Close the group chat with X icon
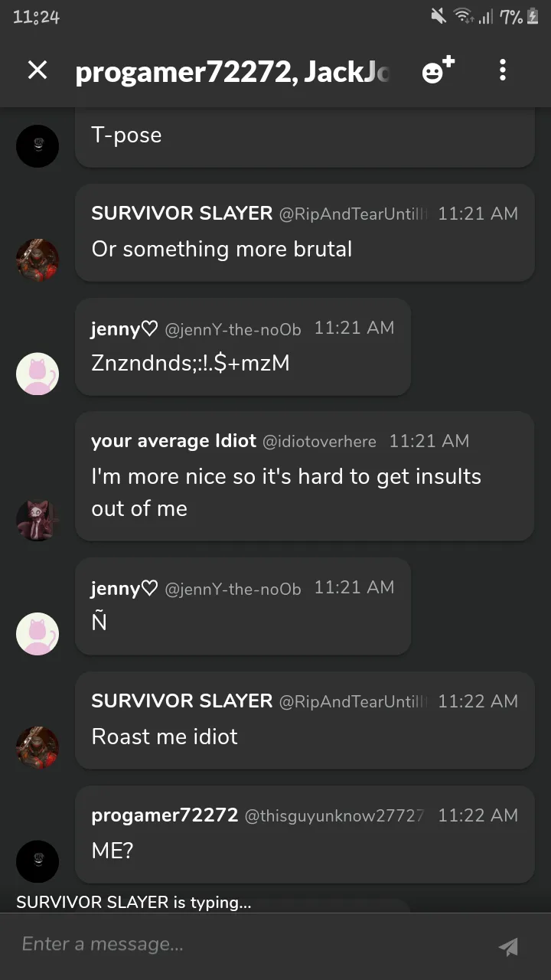 37,70
